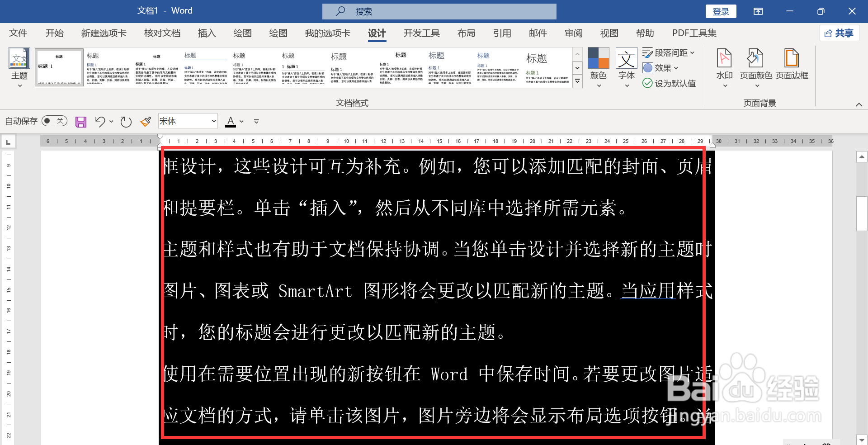The image size is (868, 445).
Task: Click the vertical scrollbar down arrow
Action: (862, 440)
